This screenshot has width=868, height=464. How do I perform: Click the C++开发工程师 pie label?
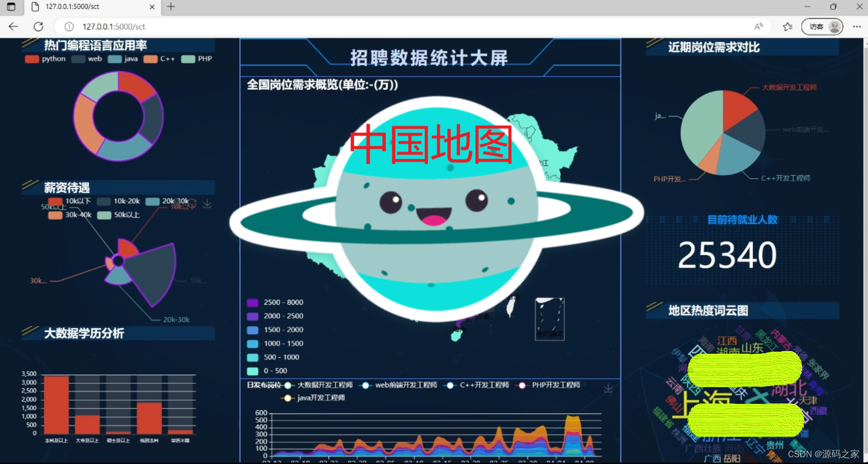(x=785, y=178)
